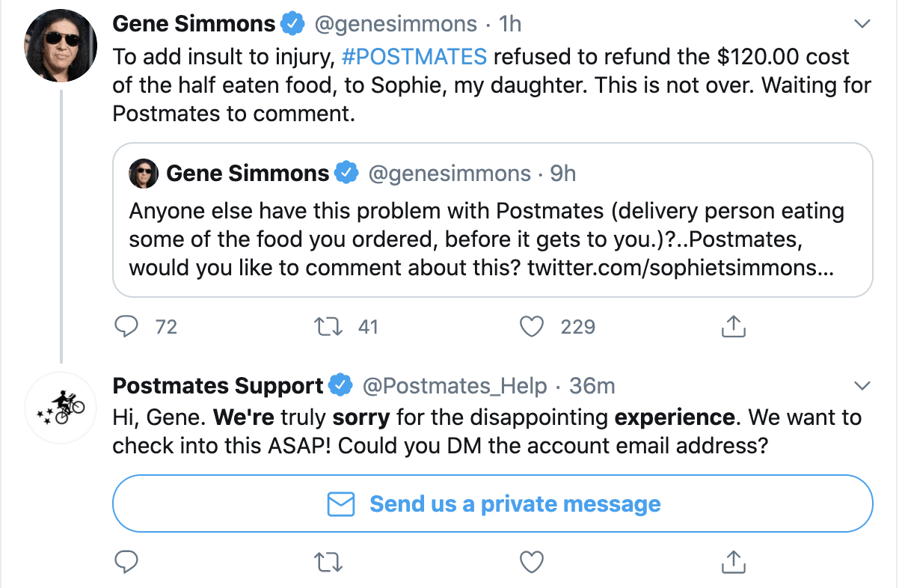Share the Postmates Support tweet

[x=734, y=561]
